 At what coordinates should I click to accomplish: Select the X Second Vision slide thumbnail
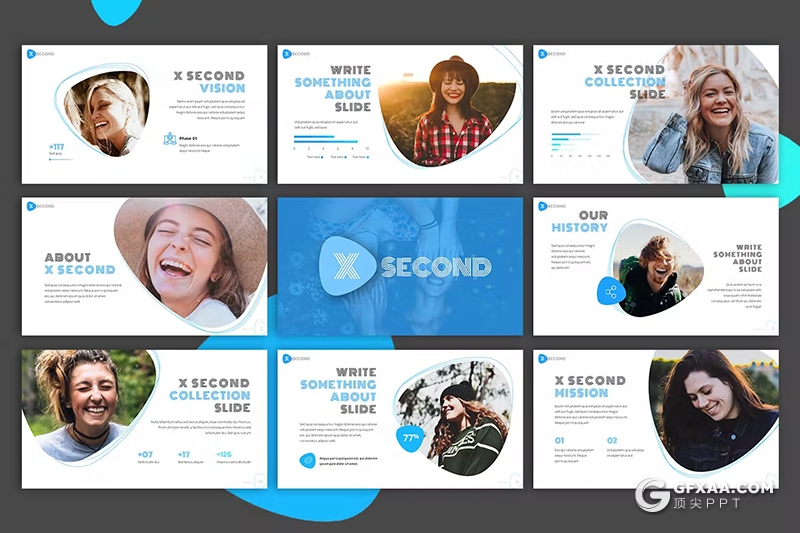tap(145, 114)
